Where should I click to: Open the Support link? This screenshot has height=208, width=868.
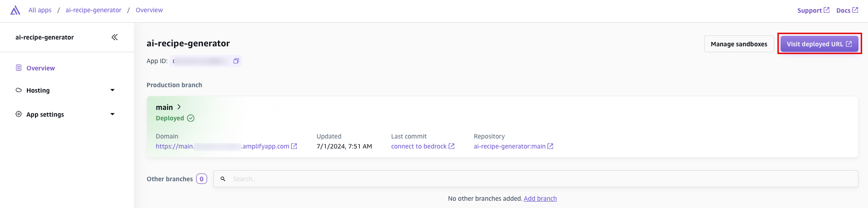(x=813, y=10)
